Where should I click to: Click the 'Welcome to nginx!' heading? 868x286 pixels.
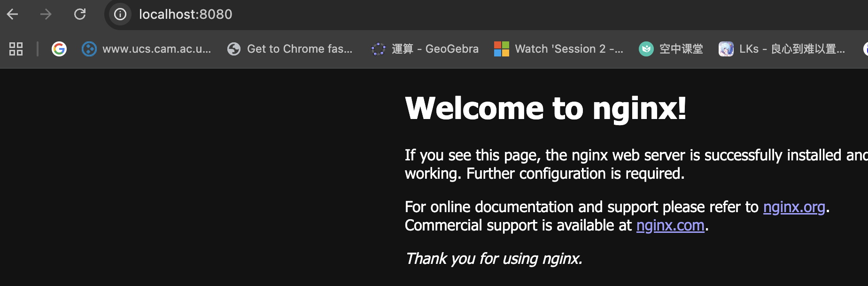pyautogui.click(x=546, y=108)
